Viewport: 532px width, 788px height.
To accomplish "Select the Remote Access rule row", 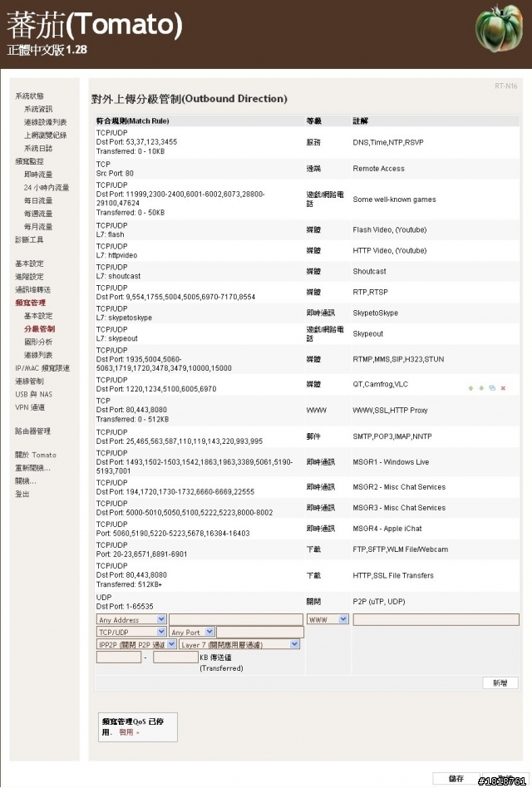I will pos(307,169).
